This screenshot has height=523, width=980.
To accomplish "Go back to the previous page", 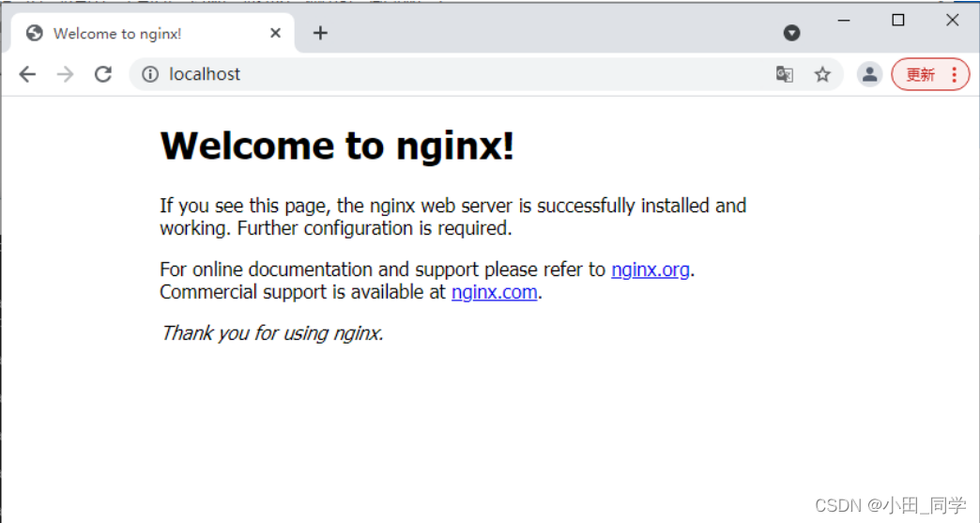I will tap(27, 74).
